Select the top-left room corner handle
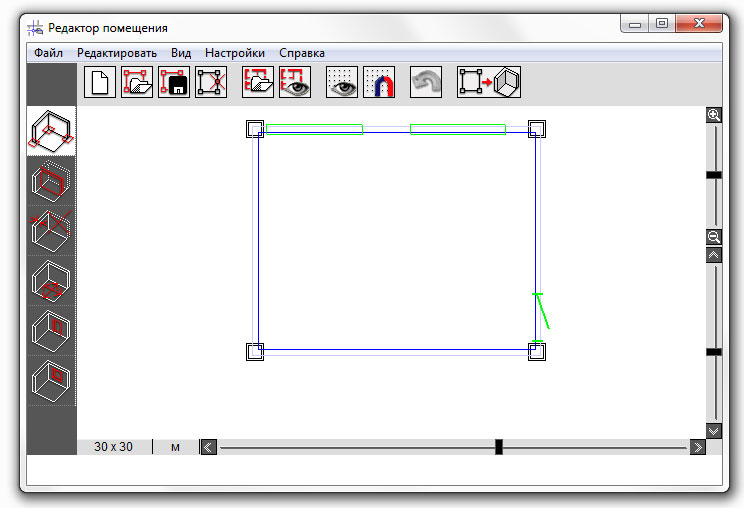Viewport: 744px width, 508px height. pyautogui.click(x=255, y=129)
